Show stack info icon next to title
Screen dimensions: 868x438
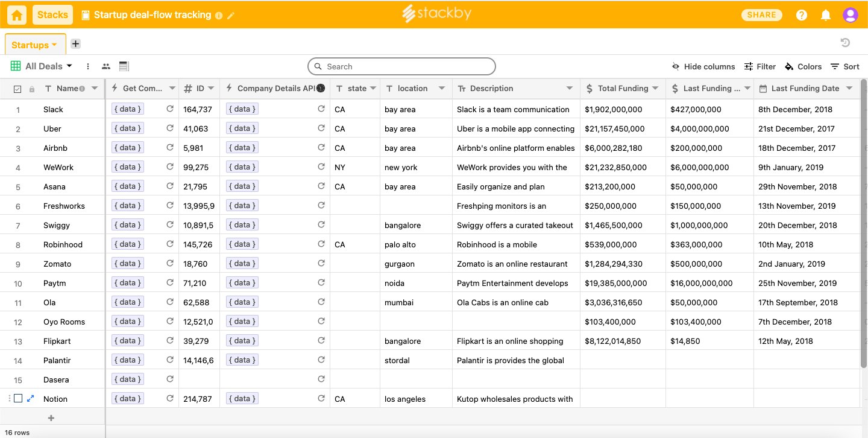[219, 16]
